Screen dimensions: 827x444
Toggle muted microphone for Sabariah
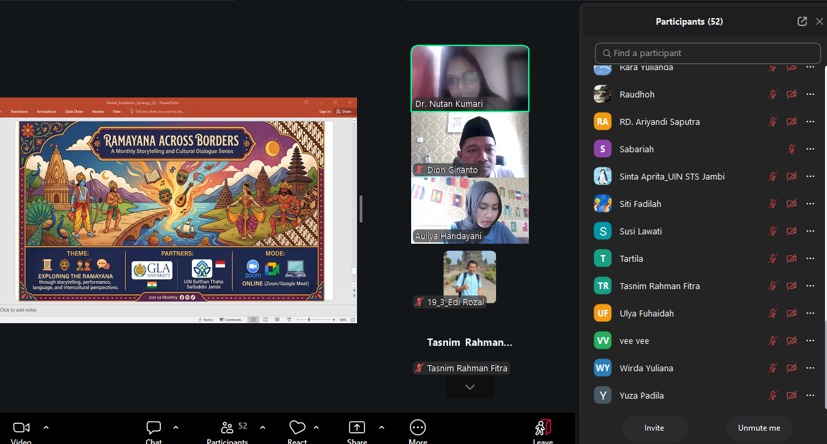point(791,149)
